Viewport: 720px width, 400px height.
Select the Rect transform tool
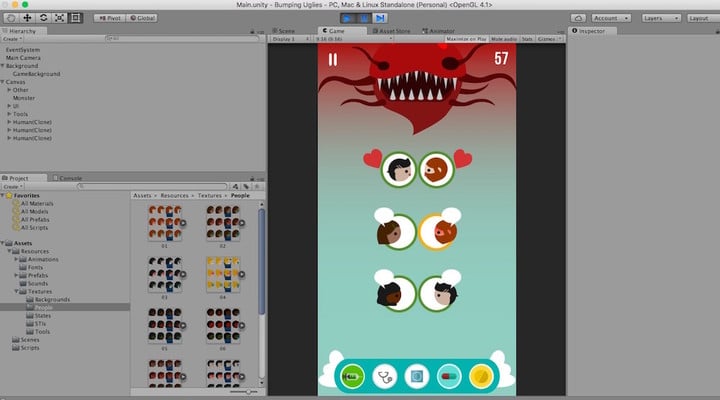pyautogui.click(x=75, y=18)
